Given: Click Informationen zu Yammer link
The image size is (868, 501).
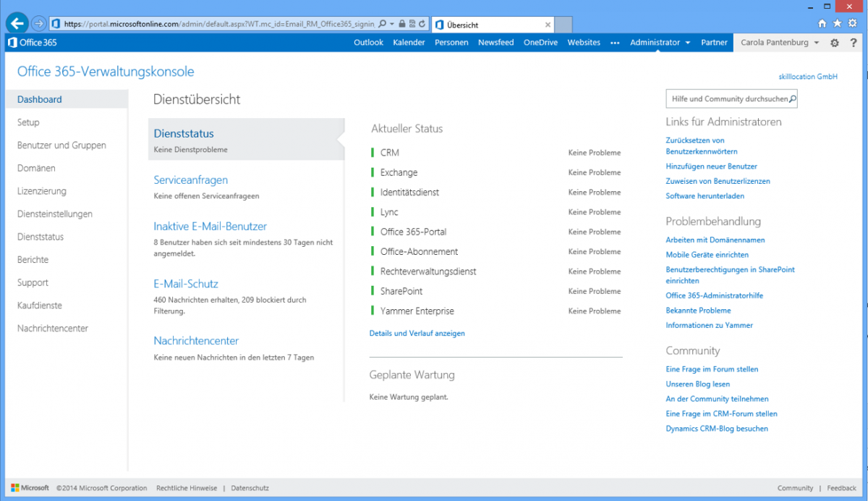Looking at the screenshot, I should pos(710,326).
